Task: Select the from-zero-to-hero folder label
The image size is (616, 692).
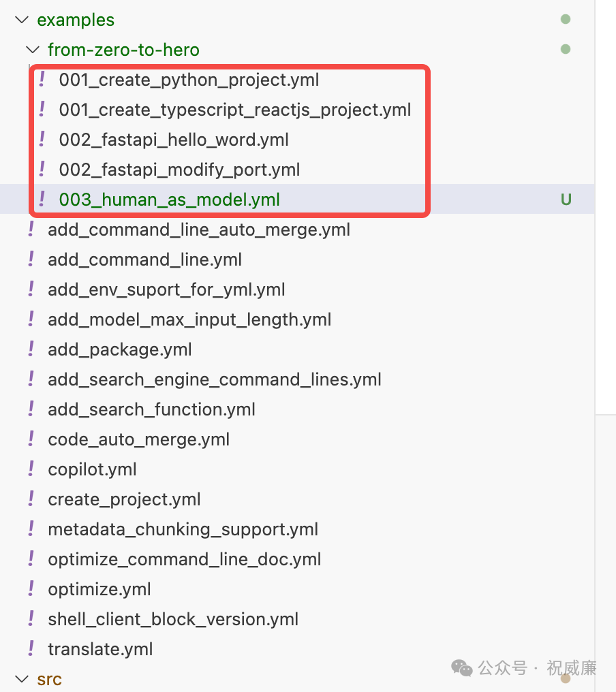Action: [x=123, y=50]
